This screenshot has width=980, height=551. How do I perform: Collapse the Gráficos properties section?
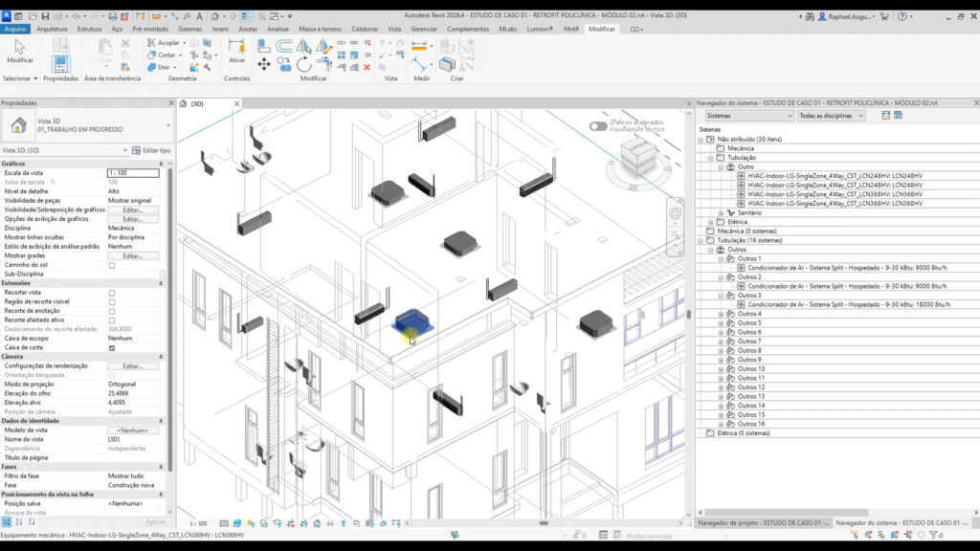click(x=161, y=164)
